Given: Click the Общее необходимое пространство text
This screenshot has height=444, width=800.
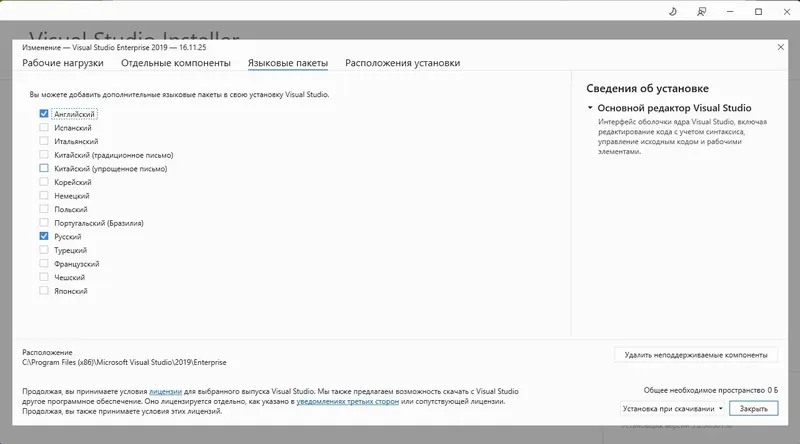Looking at the screenshot, I should pyautogui.click(x=711, y=390).
